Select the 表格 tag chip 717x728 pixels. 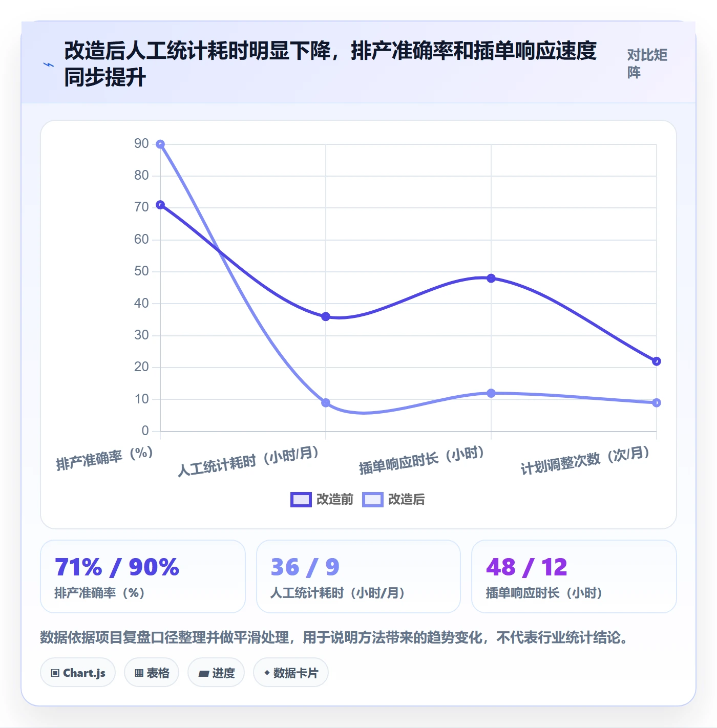[152, 673]
